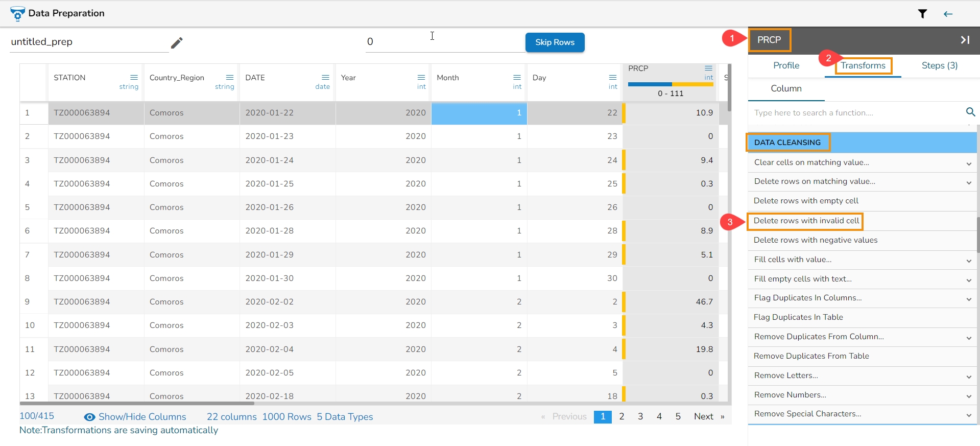Image resolution: width=980 pixels, height=446 pixels.
Task: Select Delete rows with invalid cell
Action: (x=806, y=221)
